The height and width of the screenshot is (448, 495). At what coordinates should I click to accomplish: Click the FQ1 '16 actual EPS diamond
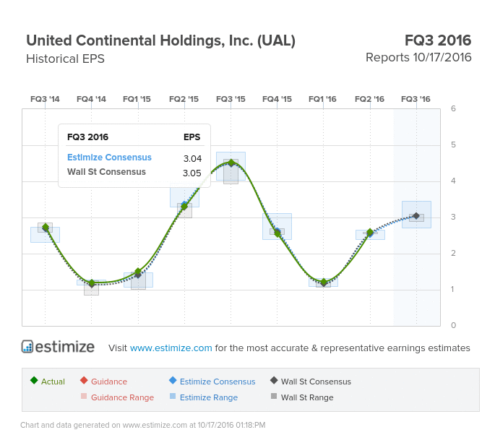click(324, 282)
